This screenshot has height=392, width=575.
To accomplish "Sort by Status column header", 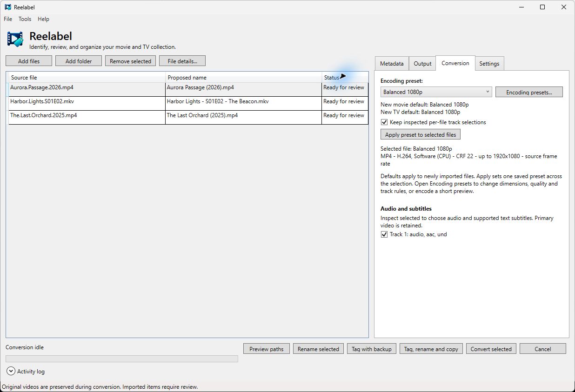I will tap(345, 77).
